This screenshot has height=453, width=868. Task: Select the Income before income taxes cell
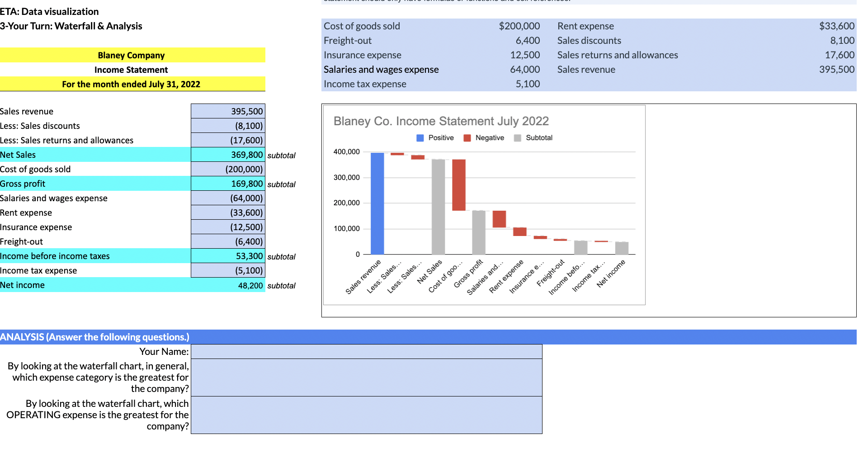point(228,256)
